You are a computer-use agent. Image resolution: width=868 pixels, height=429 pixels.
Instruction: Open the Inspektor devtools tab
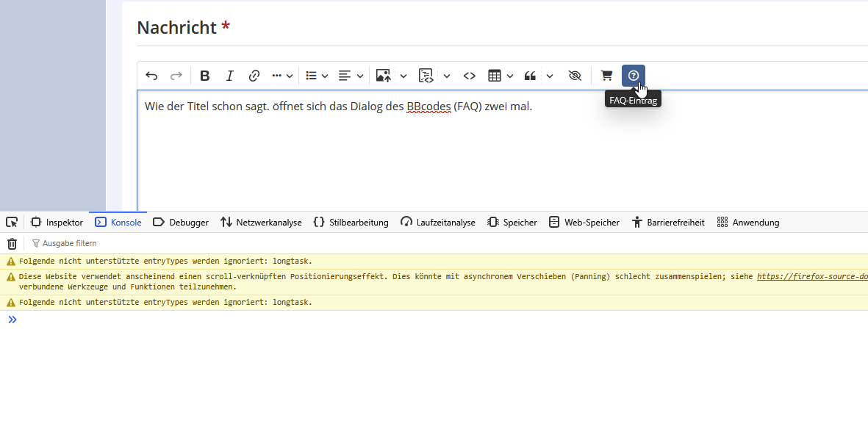(x=57, y=223)
